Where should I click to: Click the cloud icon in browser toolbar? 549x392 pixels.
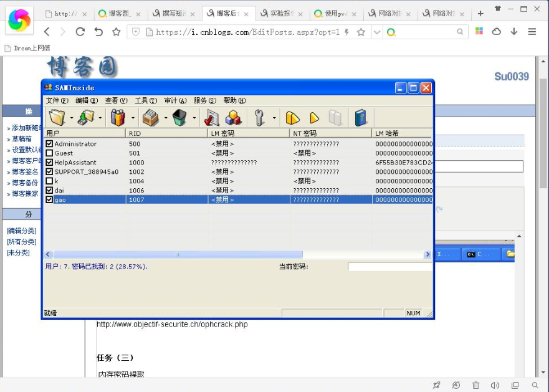tap(497, 32)
